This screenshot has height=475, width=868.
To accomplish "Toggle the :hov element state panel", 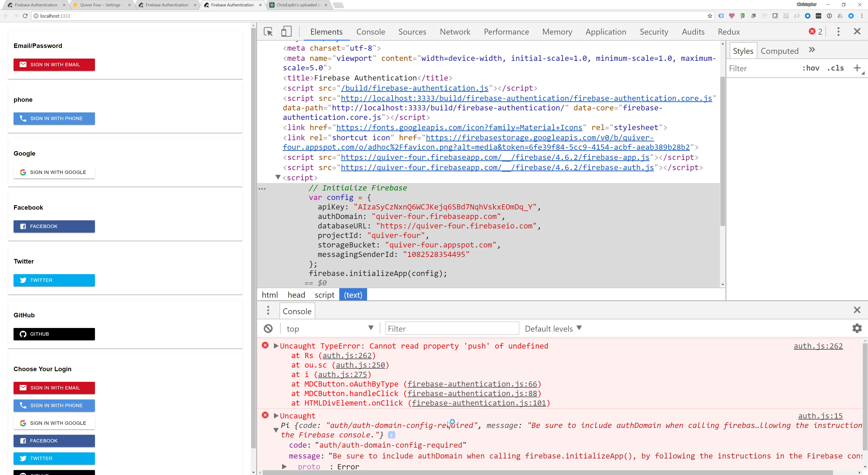I will [x=811, y=68].
